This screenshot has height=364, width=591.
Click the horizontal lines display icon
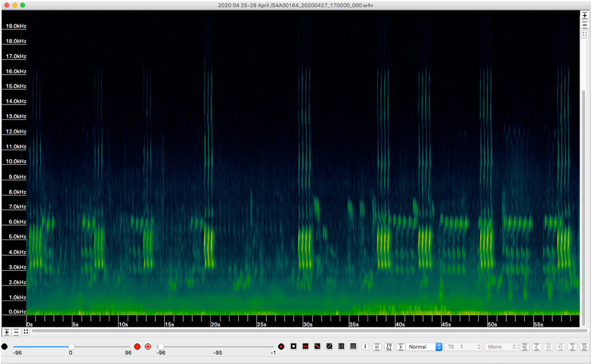pos(352,347)
